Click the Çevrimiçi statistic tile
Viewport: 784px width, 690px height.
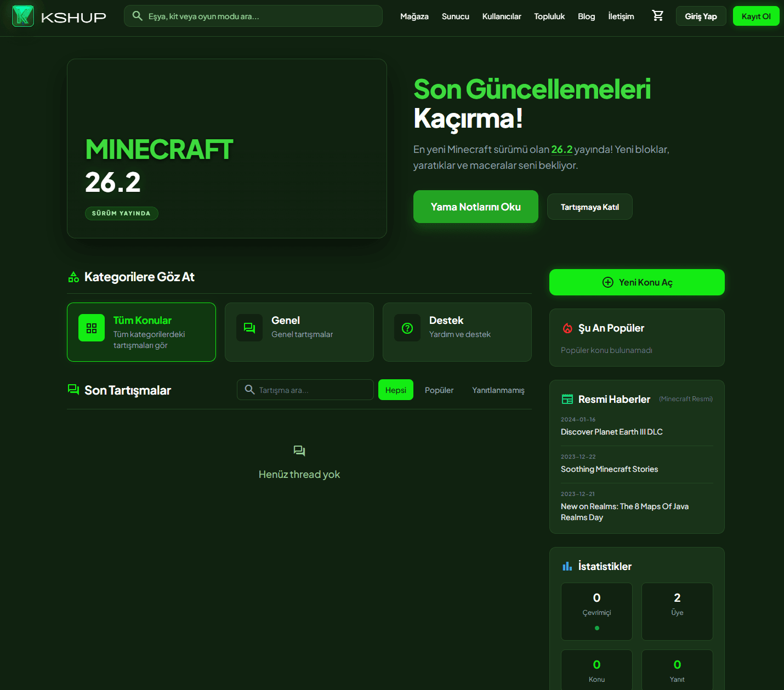pyautogui.click(x=596, y=611)
